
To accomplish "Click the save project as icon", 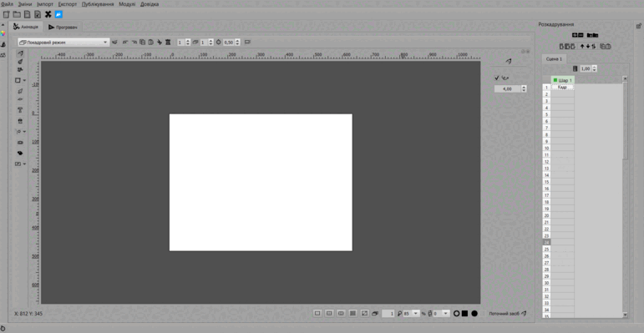I will click(38, 14).
